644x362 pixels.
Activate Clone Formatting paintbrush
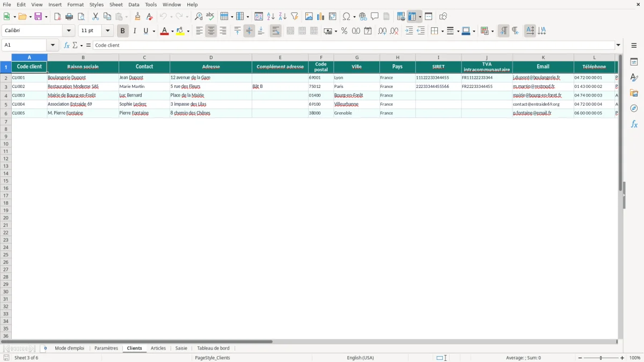[138, 17]
